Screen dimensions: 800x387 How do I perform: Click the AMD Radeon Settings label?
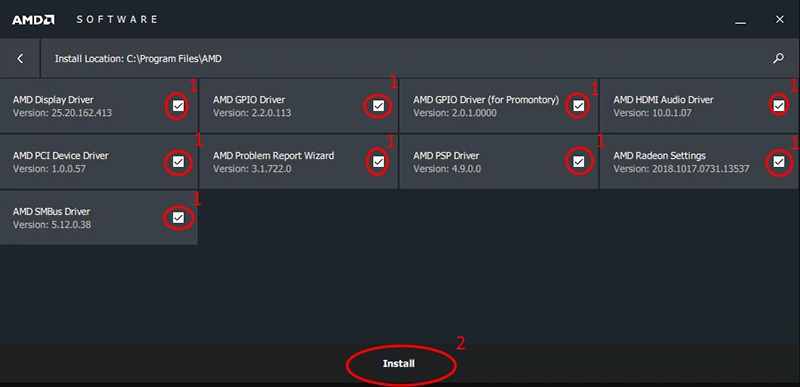point(659,156)
